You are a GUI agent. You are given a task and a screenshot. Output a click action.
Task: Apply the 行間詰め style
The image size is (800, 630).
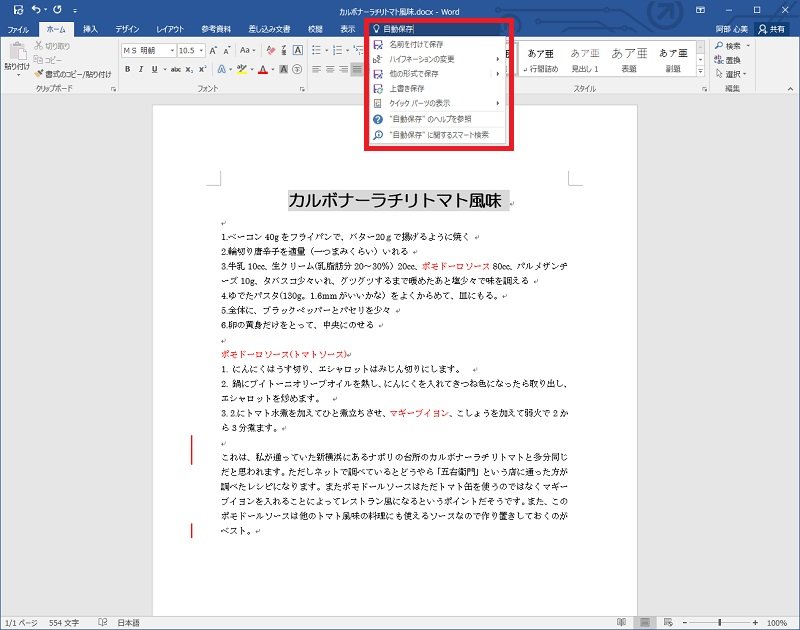(541, 60)
